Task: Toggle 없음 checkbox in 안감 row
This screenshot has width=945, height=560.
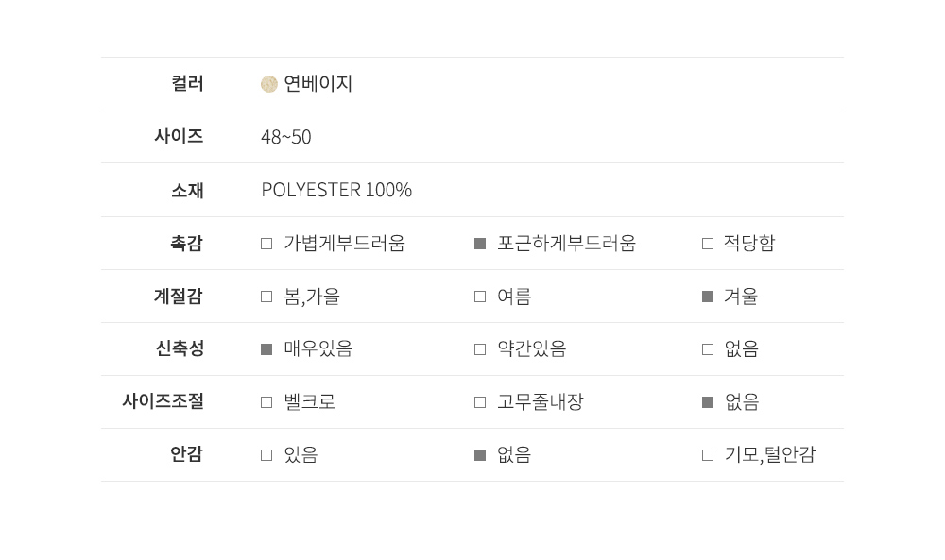Action: pyautogui.click(x=480, y=455)
